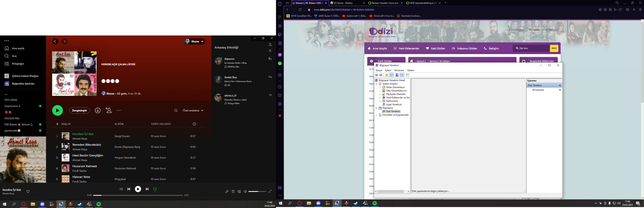Screen dimensions: 644x208
Task: Skip to next track in Spotify
Action: (147, 189)
